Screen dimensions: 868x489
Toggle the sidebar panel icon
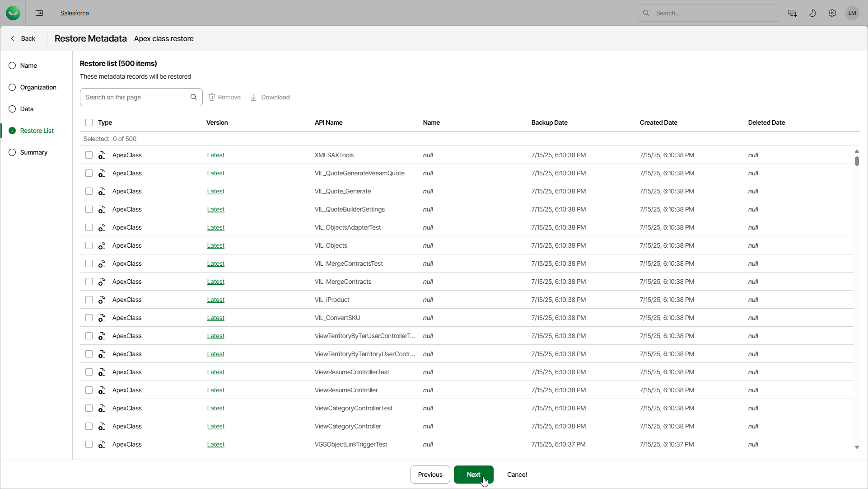tap(39, 13)
